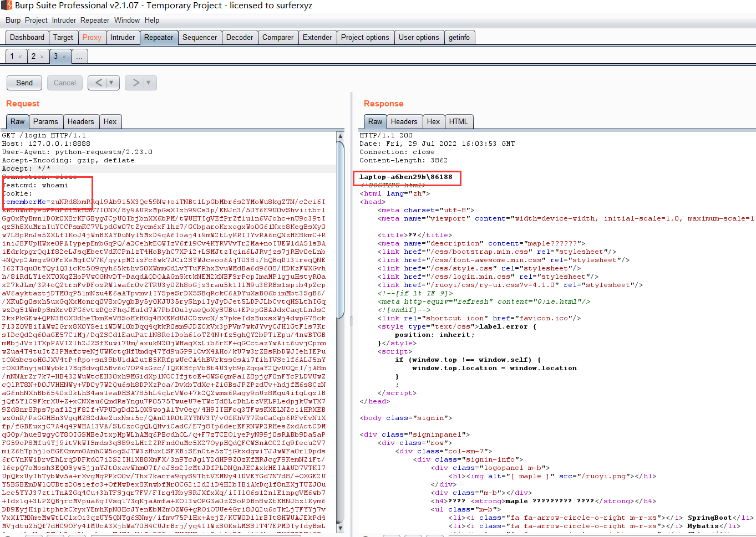Open the Project options tab

pyautogui.click(x=365, y=38)
